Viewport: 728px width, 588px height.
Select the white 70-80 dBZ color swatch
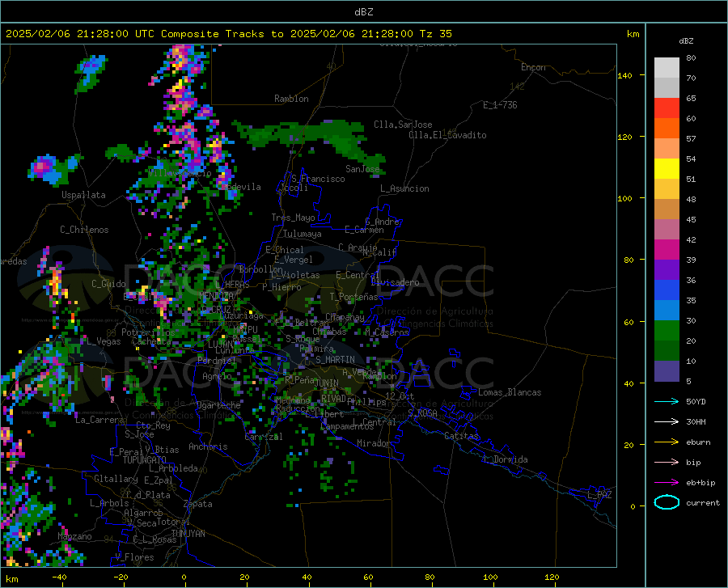click(x=667, y=68)
